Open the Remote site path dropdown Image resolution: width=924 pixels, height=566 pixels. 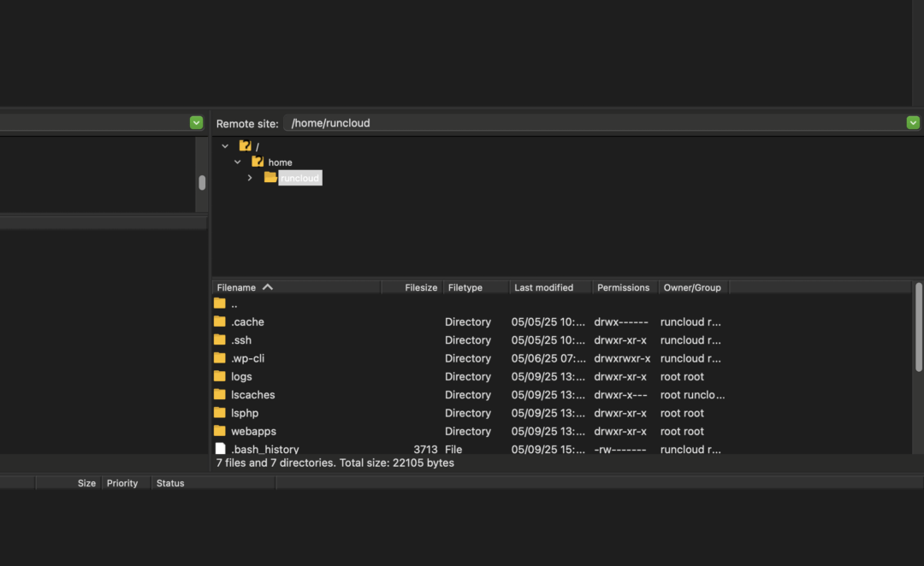[912, 122]
